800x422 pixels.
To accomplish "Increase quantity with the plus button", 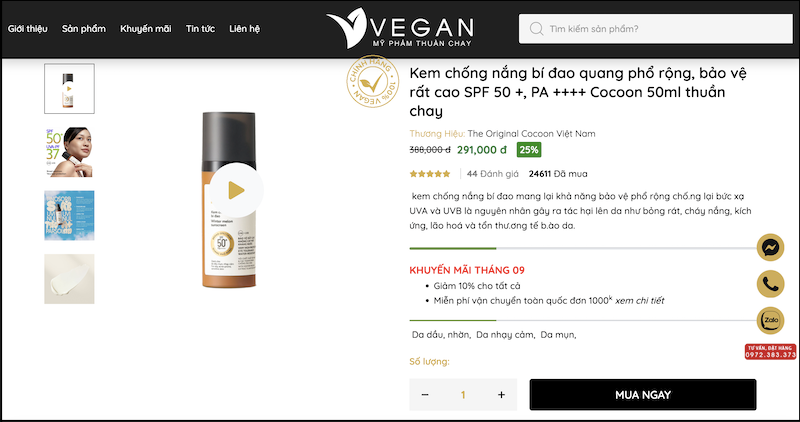I will (x=501, y=394).
